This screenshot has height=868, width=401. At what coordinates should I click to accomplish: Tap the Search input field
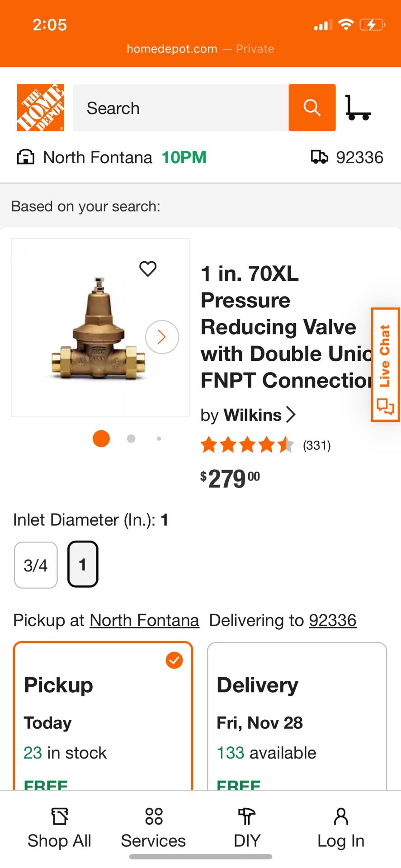point(181,108)
